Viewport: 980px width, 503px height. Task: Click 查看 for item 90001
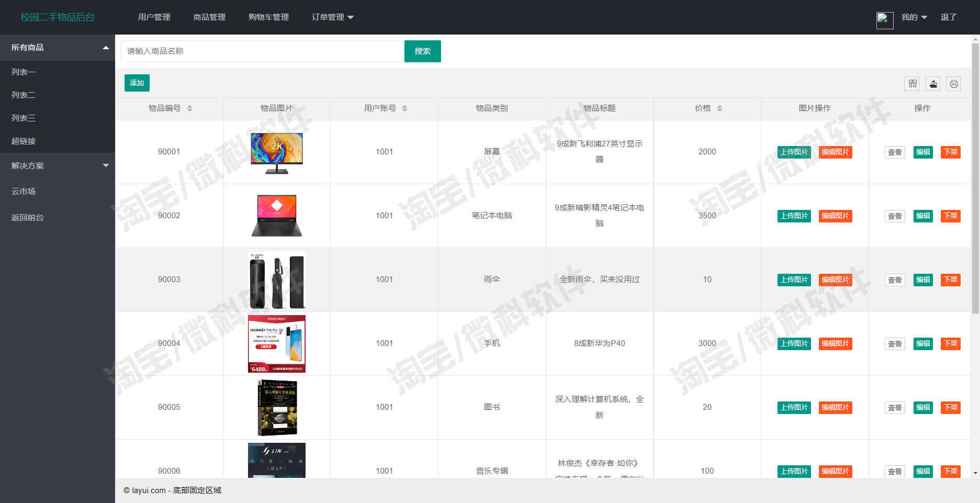point(895,152)
